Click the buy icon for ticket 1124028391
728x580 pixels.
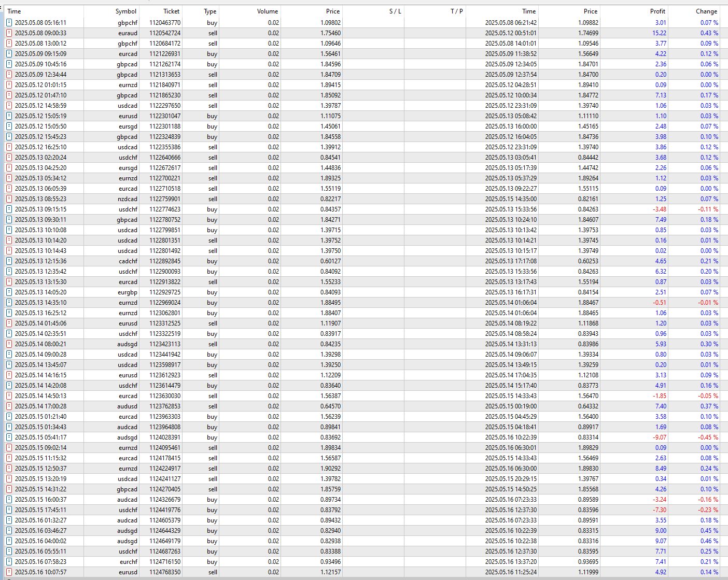(x=9, y=437)
